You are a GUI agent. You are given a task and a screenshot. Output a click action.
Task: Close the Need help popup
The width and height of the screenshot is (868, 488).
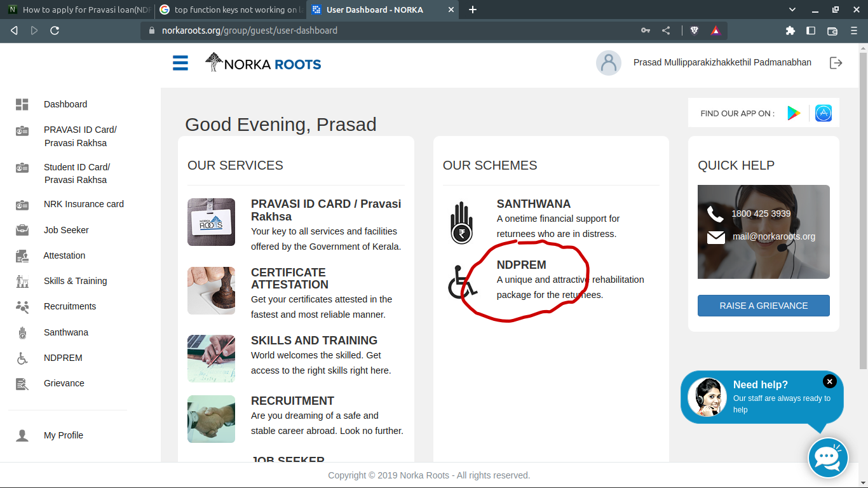pyautogui.click(x=829, y=381)
